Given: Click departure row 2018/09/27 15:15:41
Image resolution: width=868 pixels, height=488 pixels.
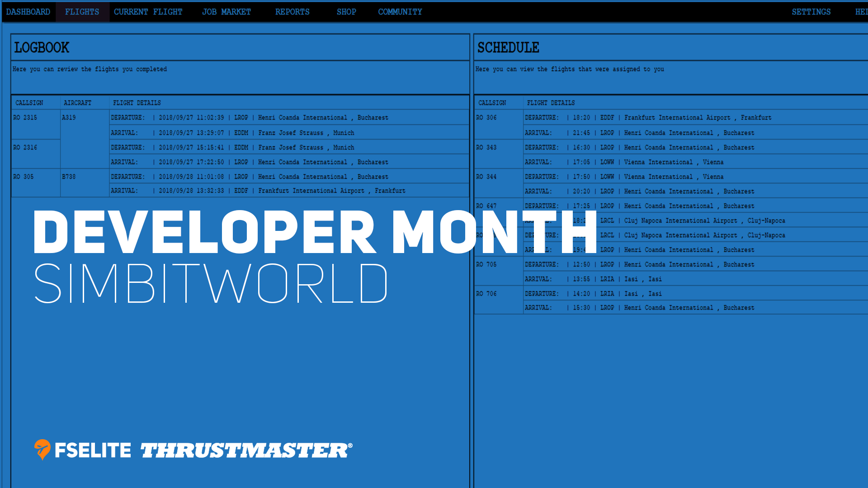Looking at the screenshot, I should click(x=289, y=147).
